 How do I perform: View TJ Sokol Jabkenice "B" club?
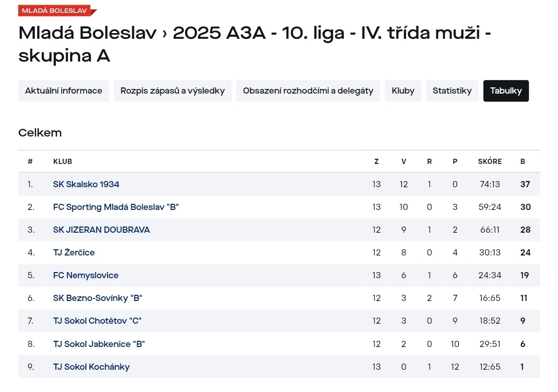point(99,344)
